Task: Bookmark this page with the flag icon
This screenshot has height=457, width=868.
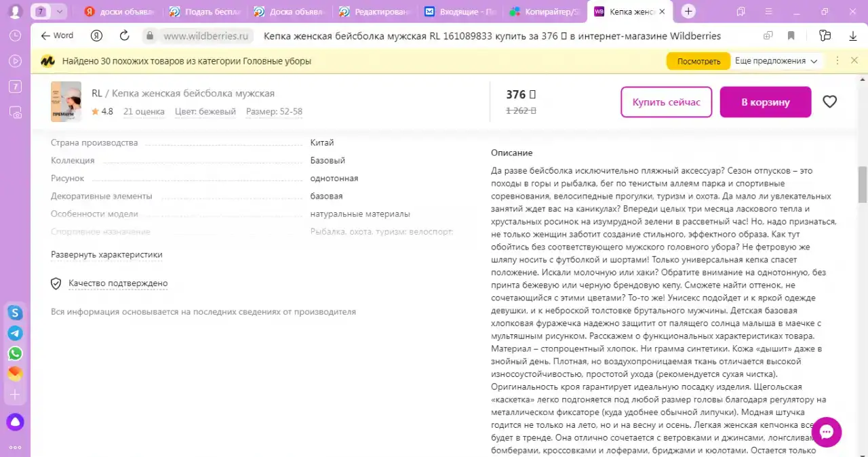Action: point(791,36)
